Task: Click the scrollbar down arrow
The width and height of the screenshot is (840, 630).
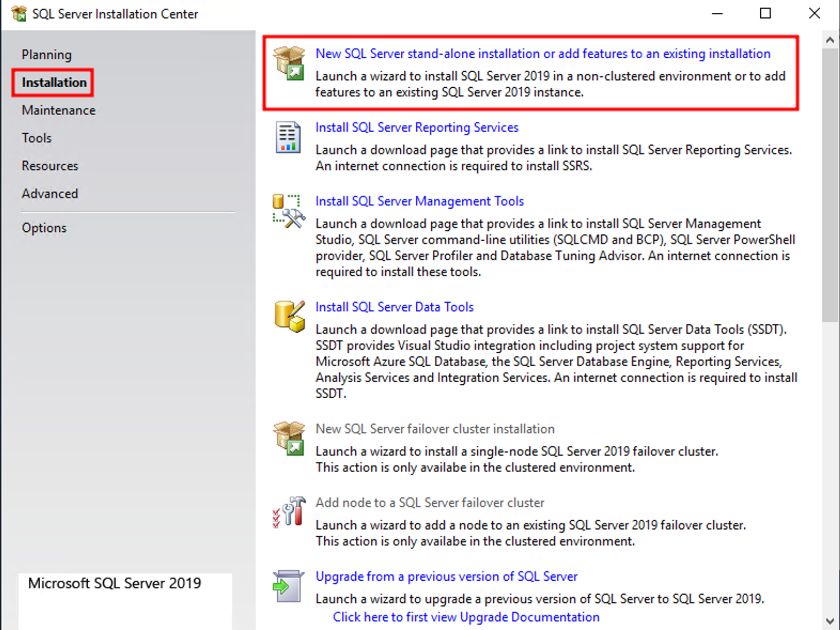Action: coord(830,621)
